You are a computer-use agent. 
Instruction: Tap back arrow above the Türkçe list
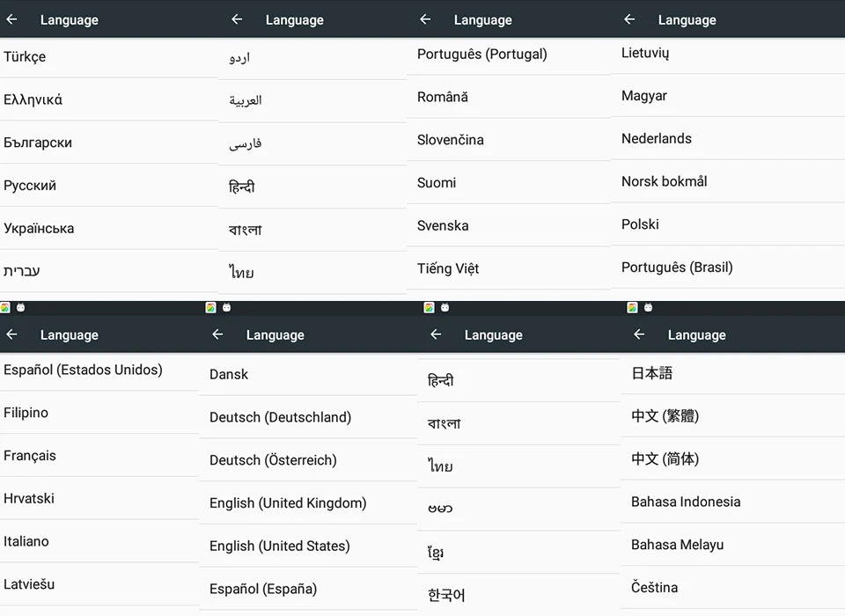coord(12,19)
